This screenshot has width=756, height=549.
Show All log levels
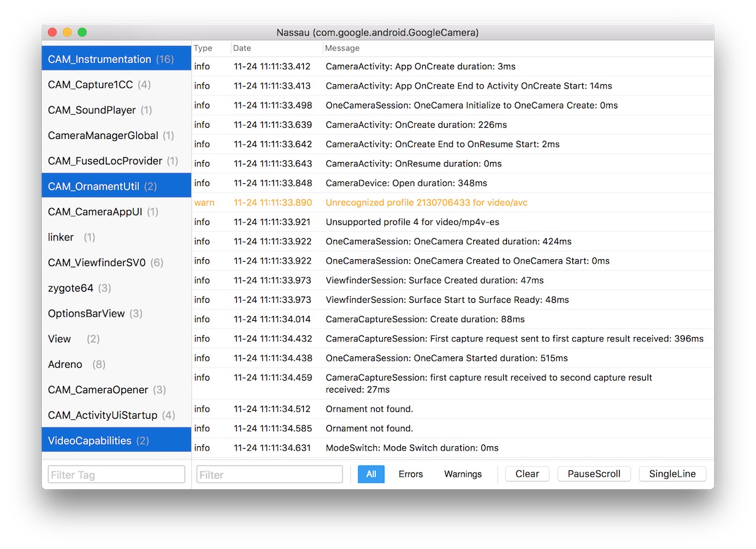371,474
